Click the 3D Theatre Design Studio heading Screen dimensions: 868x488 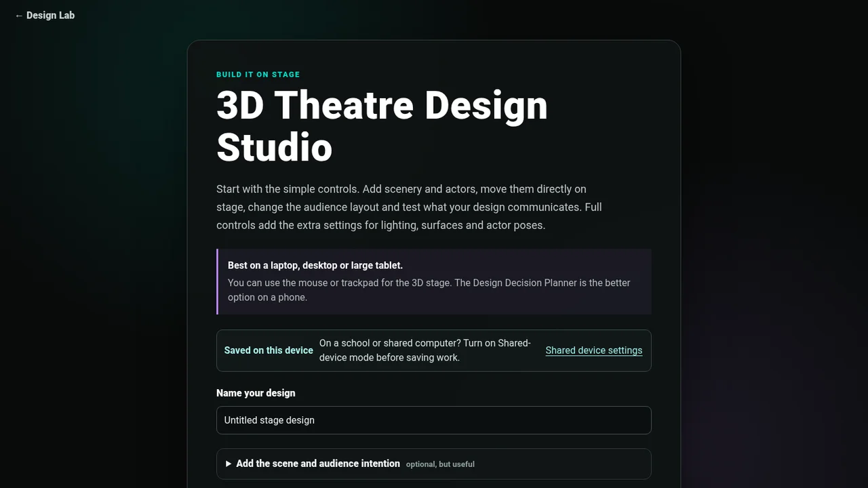click(382, 126)
